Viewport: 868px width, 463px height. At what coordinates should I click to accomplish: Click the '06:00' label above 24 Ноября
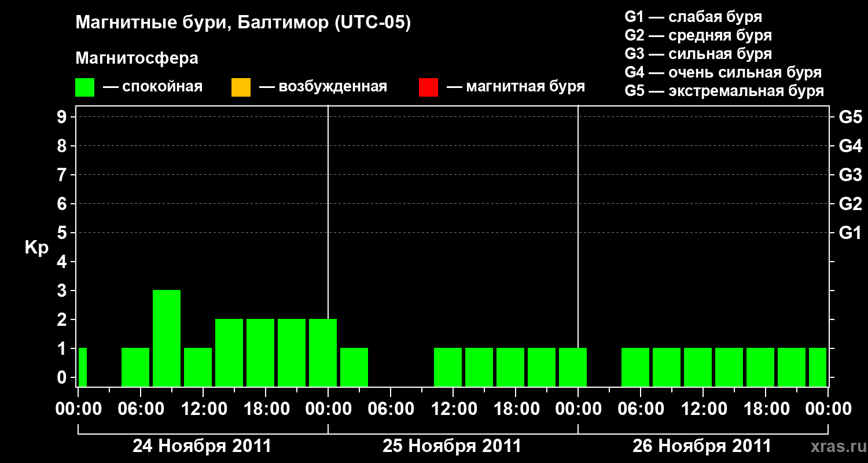[141, 409]
